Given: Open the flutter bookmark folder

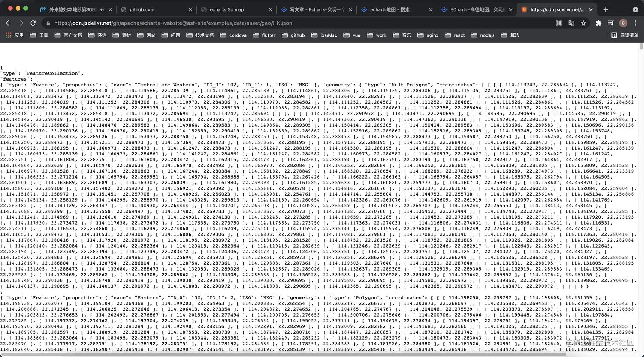Looking at the screenshot, I should [264, 35].
